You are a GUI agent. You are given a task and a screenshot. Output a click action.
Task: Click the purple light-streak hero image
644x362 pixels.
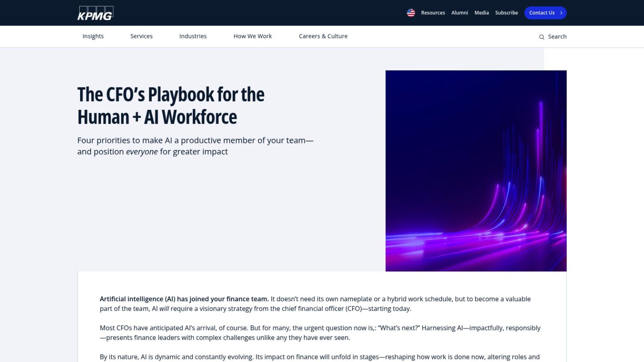[476, 171]
